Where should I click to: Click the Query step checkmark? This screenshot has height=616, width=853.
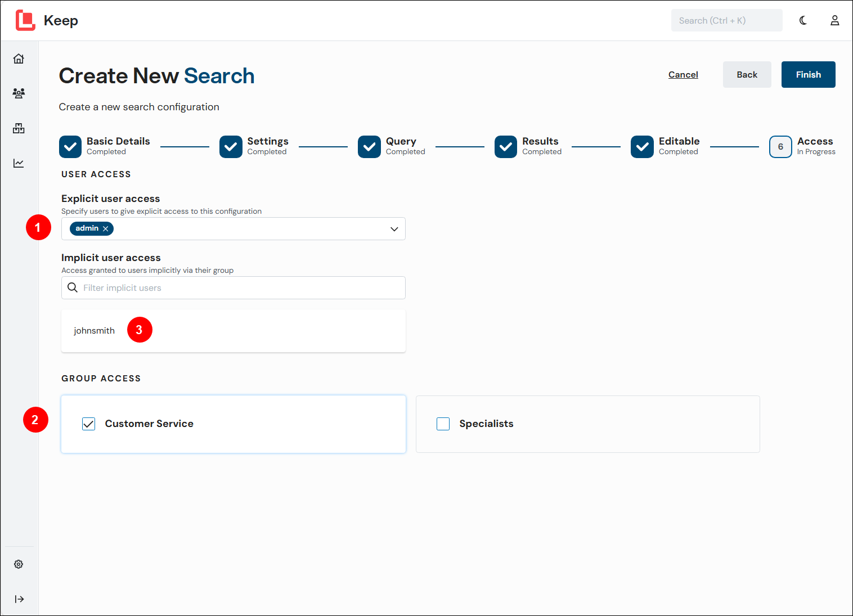click(x=369, y=147)
